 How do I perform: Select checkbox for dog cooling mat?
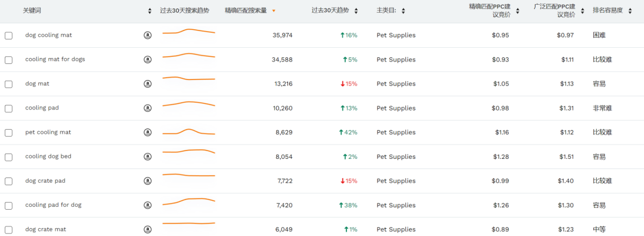coord(8,36)
